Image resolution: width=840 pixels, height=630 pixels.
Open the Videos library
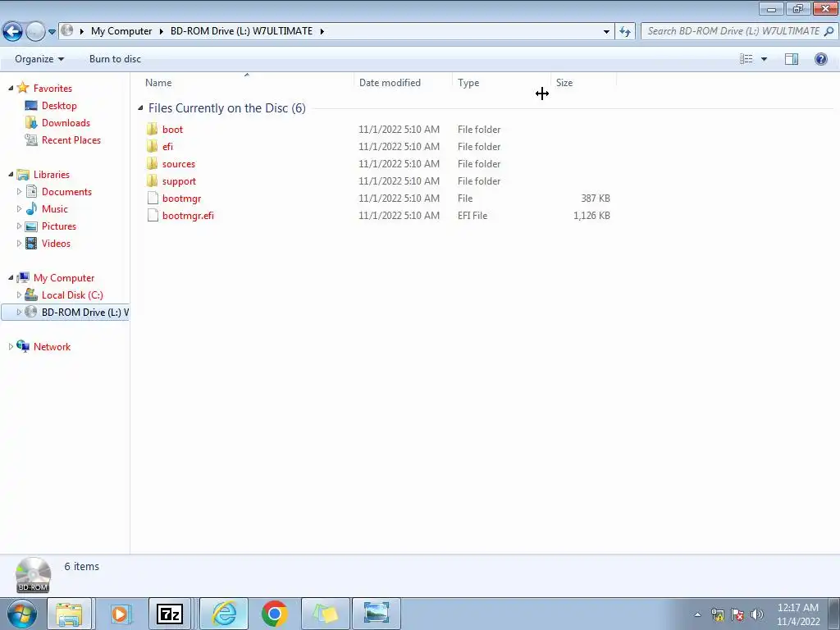[56, 243]
